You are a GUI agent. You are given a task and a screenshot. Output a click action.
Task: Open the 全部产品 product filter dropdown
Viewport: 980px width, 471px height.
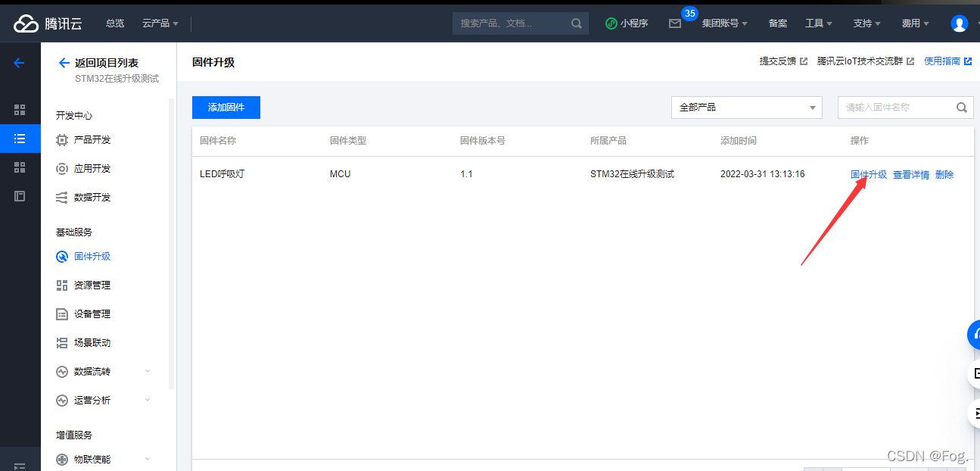pos(746,108)
